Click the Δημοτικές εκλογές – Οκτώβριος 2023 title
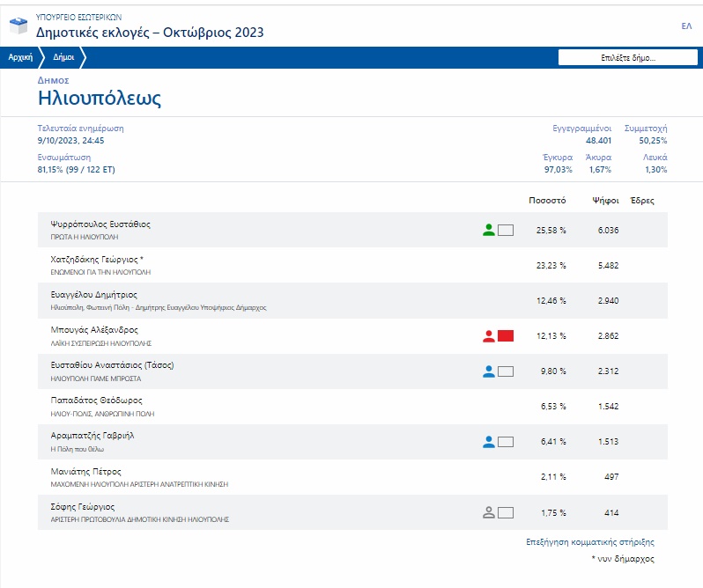 point(150,33)
